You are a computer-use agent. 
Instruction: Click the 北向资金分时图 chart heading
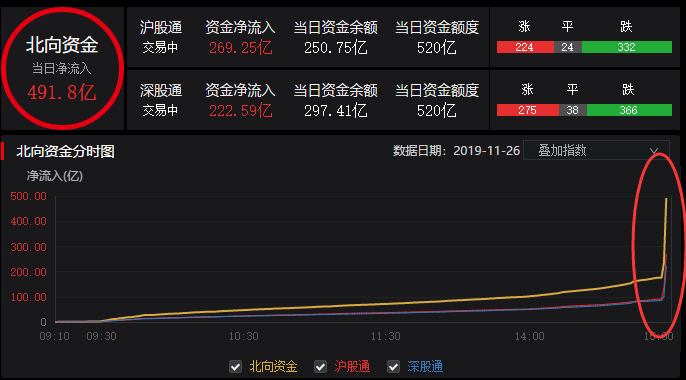[66, 151]
